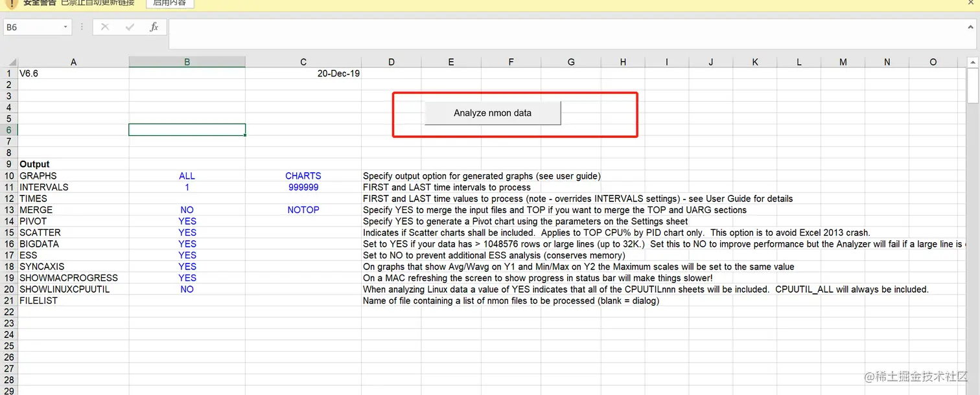Click the MERGE label cell
This screenshot has width=980, height=395.
pyautogui.click(x=73, y=210)
